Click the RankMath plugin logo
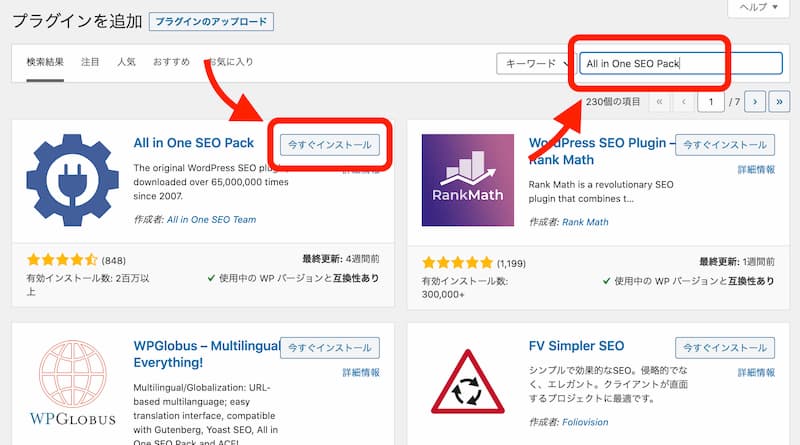 [x=468, y=180]
